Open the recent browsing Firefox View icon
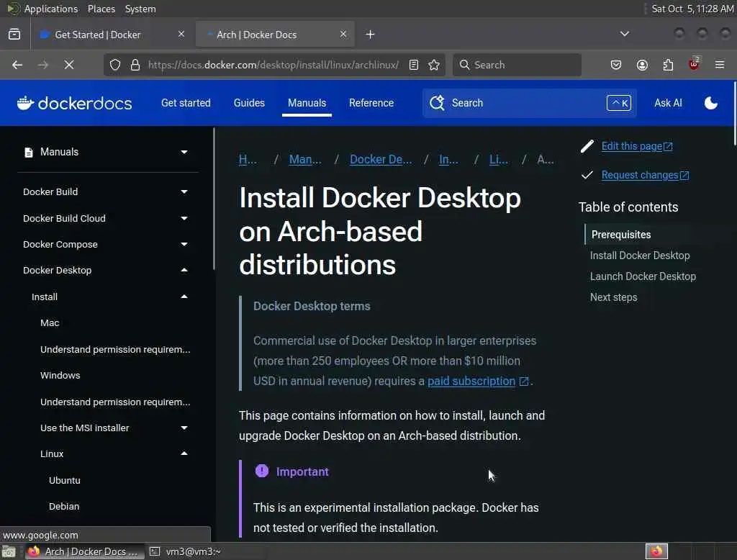This screenshot has height=560, width=737. tap(14, 35)
